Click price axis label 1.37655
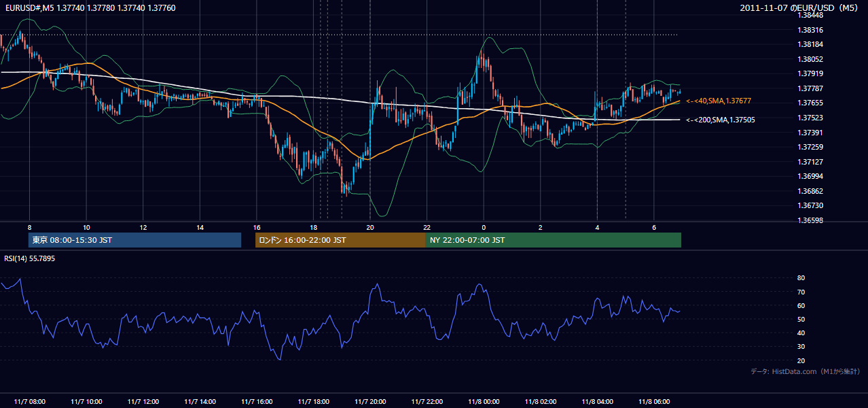This screenshot has width=868, height=408. click(x=810, y=103)
